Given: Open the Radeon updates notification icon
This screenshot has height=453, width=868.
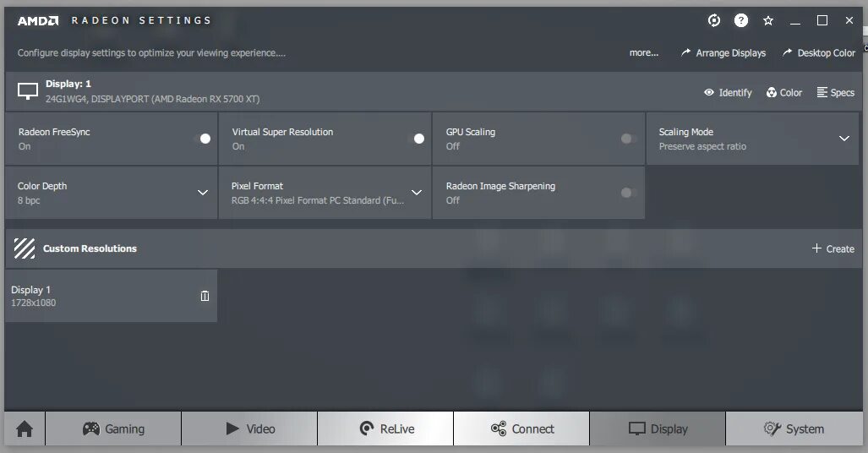Looking at the screenshot, I should click(714, 20).
